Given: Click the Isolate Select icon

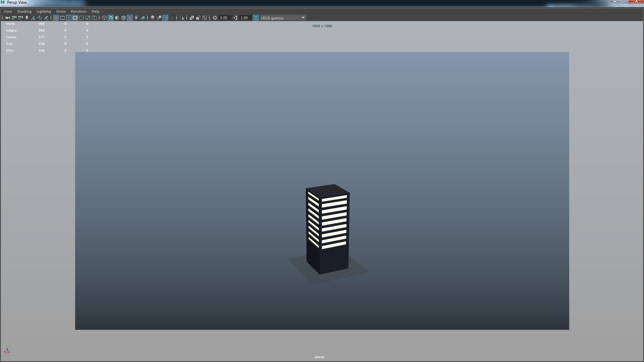Looking at the screenshot, I should [x=182, y=18].
